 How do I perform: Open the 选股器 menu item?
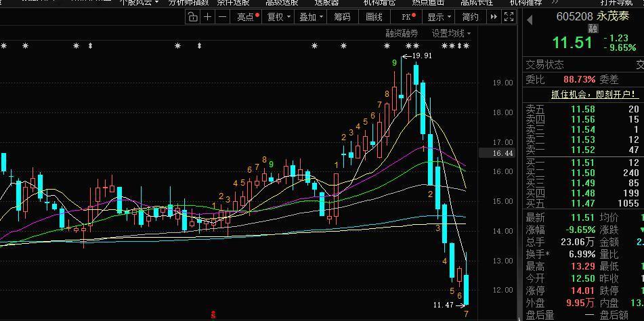click(326, 3)
